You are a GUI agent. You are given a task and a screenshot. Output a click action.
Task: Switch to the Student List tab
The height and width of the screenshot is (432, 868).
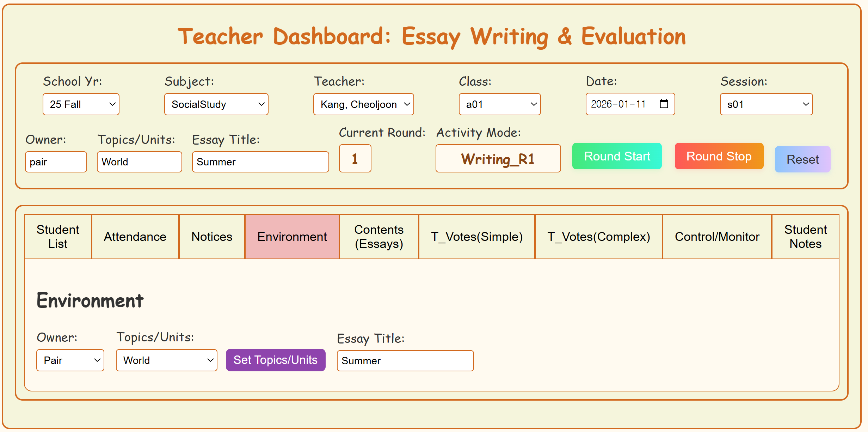click(58, 237)
